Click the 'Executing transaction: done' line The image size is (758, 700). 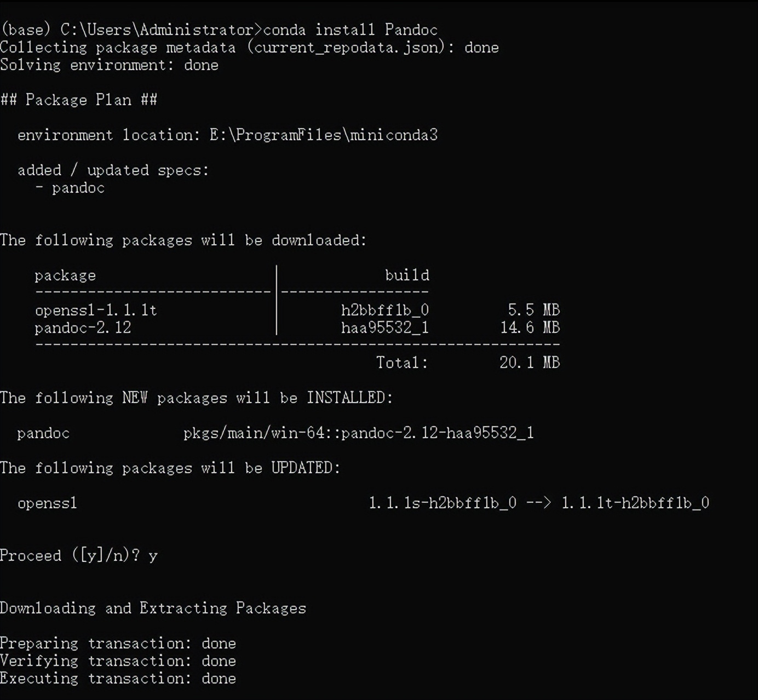(x=118, y=679)
